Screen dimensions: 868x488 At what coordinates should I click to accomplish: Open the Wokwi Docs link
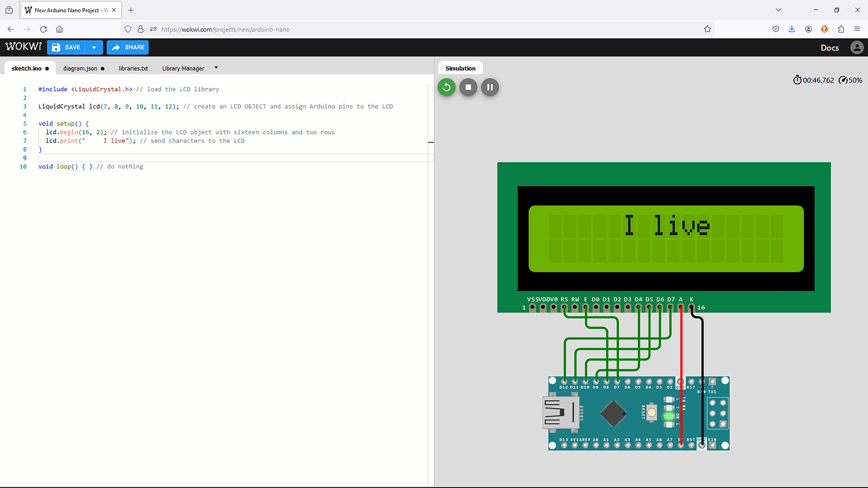click(830, 47)
